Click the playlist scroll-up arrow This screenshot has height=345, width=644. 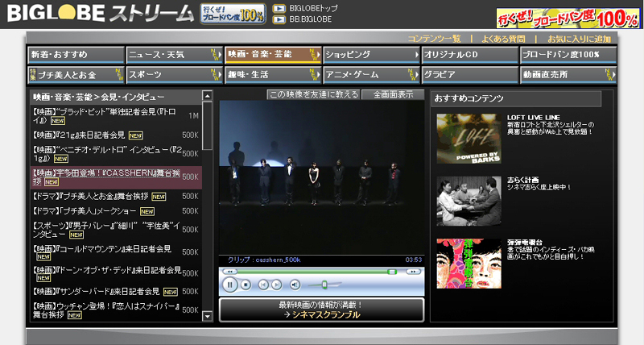click(208, 96)
